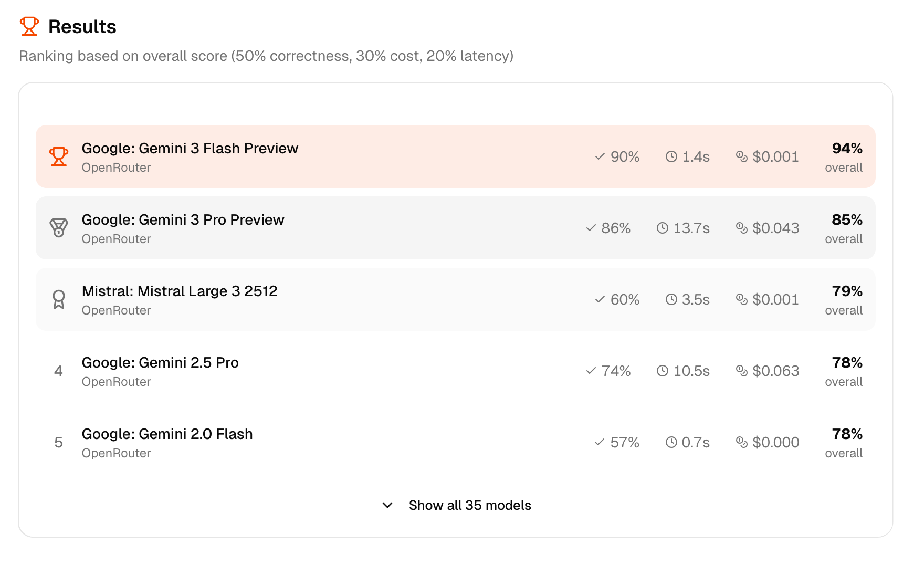The width and height of the screenshot is (924, 565).
Task: Click the coins icon next to $0.043
Action: coord(741,228)
